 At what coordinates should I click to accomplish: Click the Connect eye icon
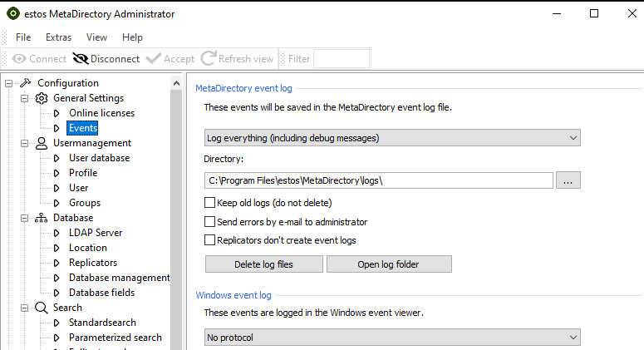18,59
